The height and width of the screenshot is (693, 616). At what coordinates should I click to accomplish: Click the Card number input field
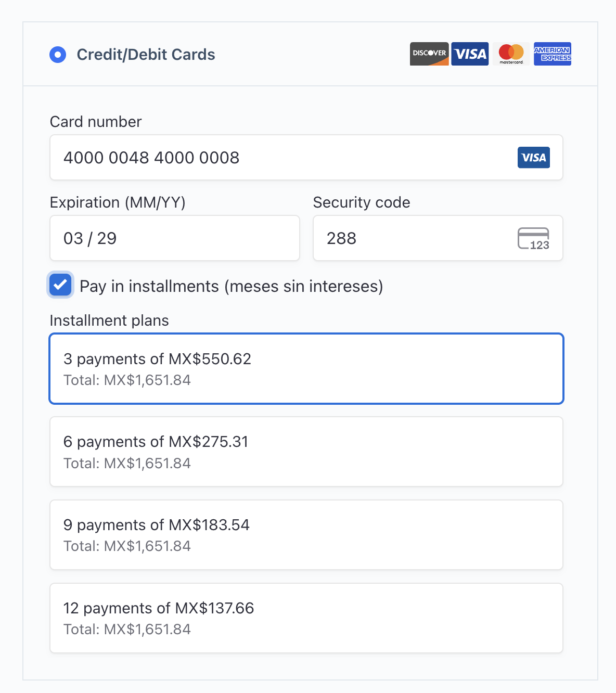click(281, 158)
